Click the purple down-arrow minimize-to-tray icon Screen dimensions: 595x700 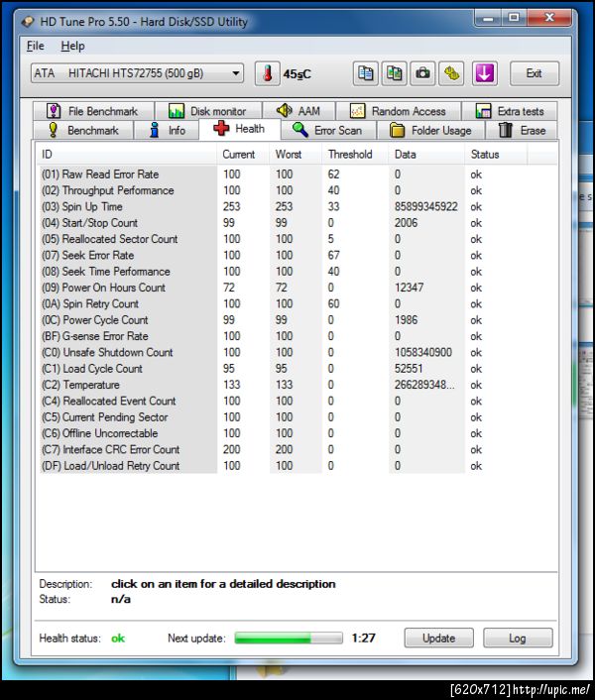[484, 73]
